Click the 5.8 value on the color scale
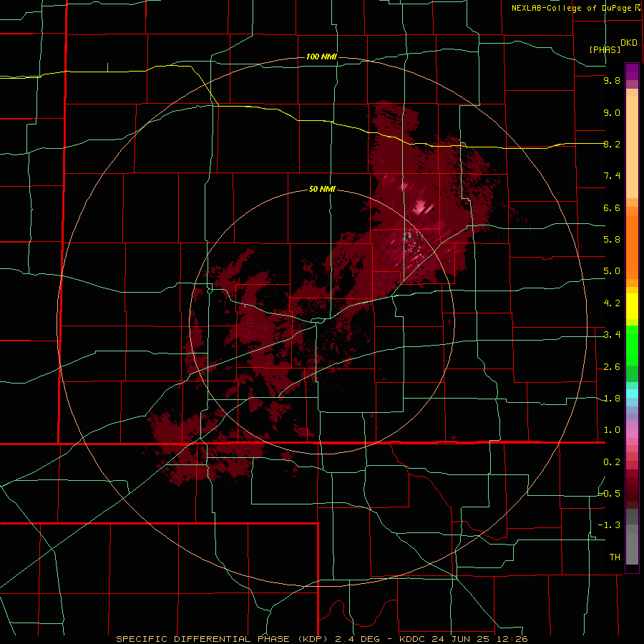 pyautogui.click(x=612, y=240)
